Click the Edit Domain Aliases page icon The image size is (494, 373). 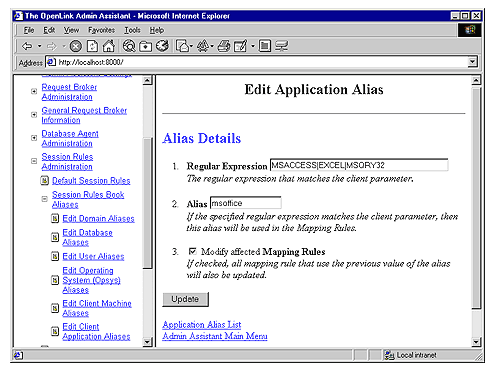[55, 219]
